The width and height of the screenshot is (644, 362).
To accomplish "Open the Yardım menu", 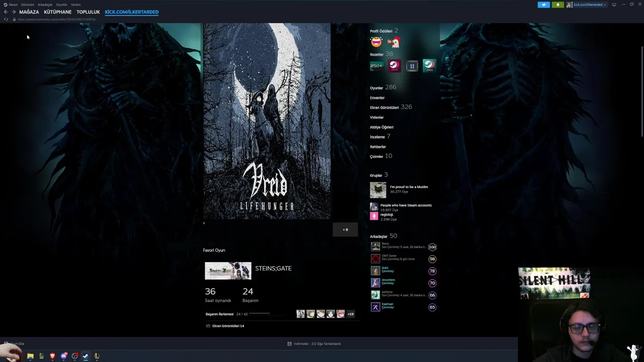I will (x=75, y=5).
